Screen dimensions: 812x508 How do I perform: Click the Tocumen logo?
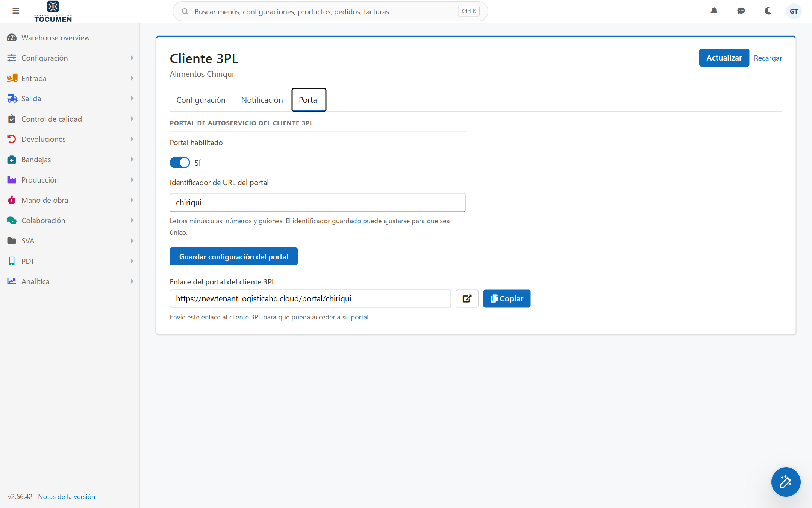pyautogui.click(x=53, y=11)
